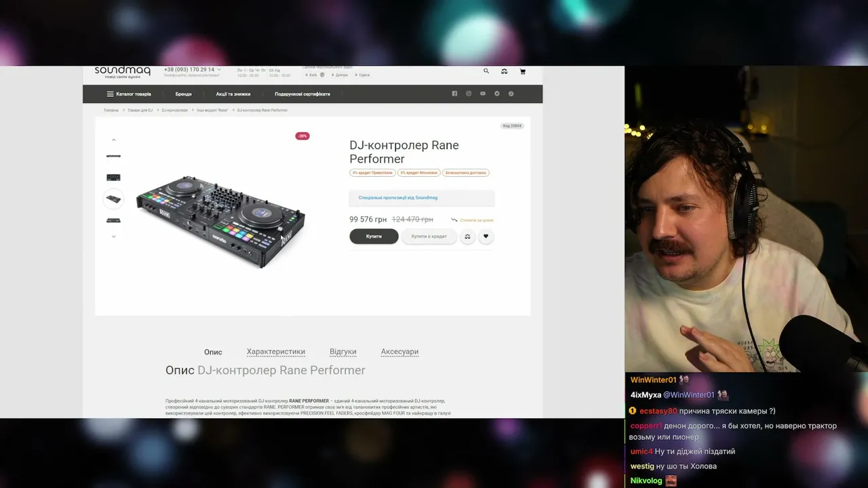This screenshot has height=488, width=868.
Task: Expand the phone number dropdown arrow
Action: pyautogui.click(x=219, y=70)
